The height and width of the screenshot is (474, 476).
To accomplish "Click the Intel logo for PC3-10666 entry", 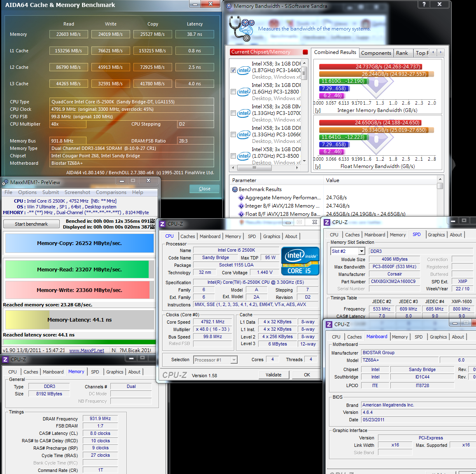I will [243, 135].
